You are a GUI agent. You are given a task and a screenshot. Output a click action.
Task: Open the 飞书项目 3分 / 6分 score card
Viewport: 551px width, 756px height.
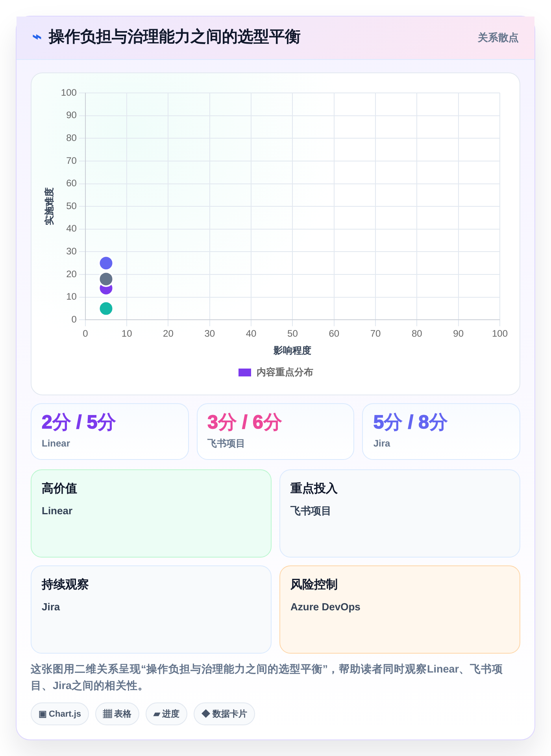click(x=275, y=432)
